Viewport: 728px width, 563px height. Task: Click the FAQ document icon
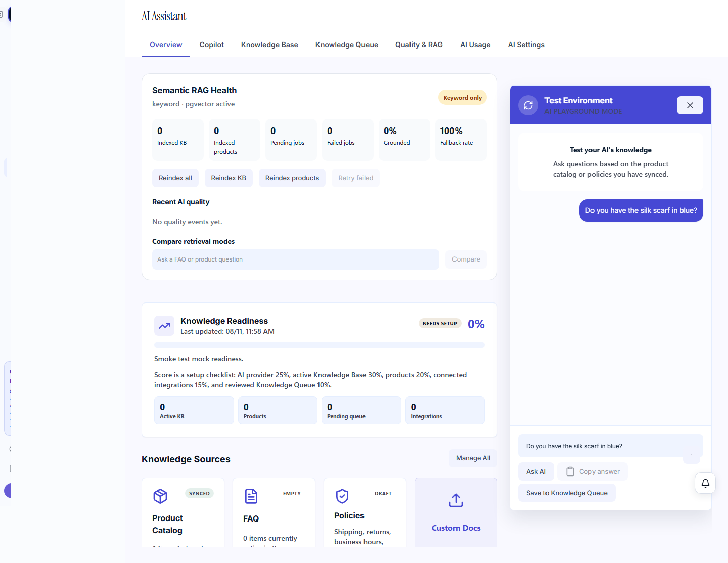tap(251, 496)
